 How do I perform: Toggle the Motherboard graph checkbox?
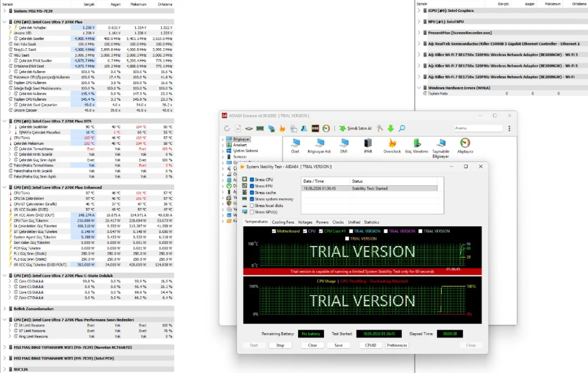coord(274,231)
